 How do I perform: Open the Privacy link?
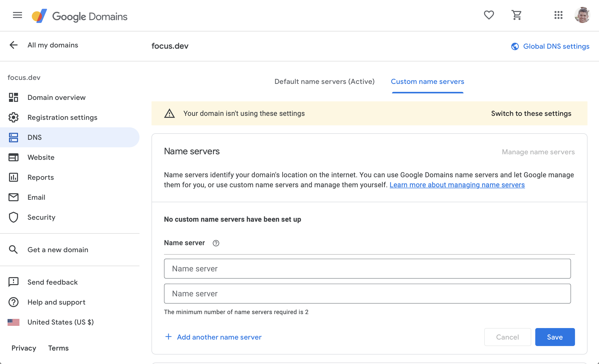[24, 348]
